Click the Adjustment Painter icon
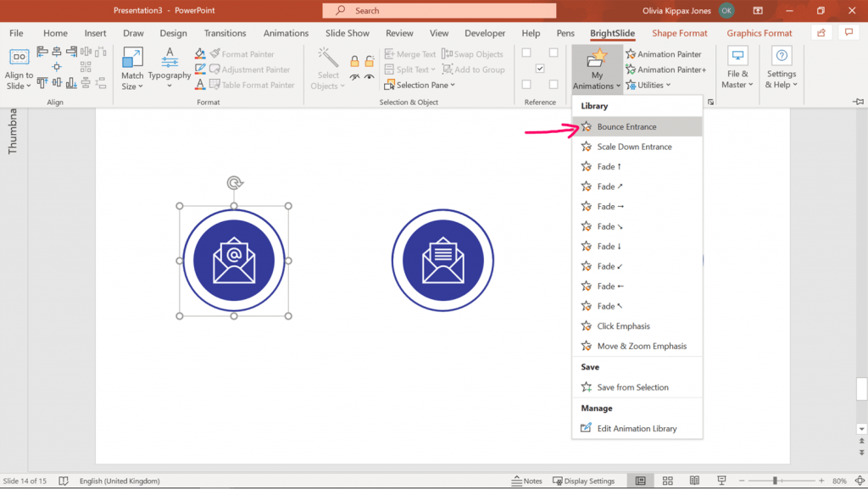Screen dimensions: 868x489 point(214,69)
